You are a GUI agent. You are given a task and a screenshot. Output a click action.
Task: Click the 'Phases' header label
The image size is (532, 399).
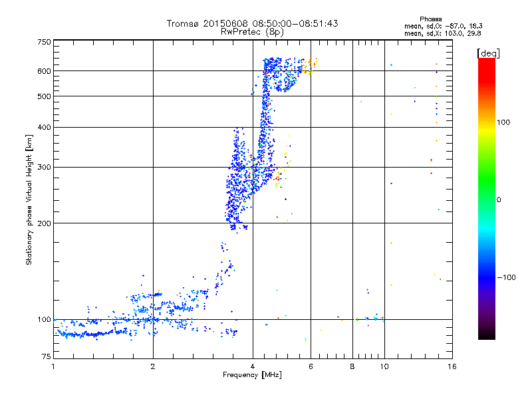pyautogui.click(x=430, y=19)
